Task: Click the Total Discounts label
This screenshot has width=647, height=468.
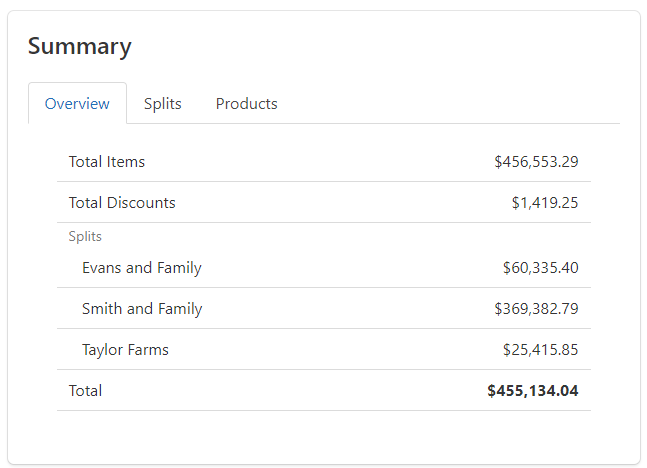Action: [x=122, y=202]
